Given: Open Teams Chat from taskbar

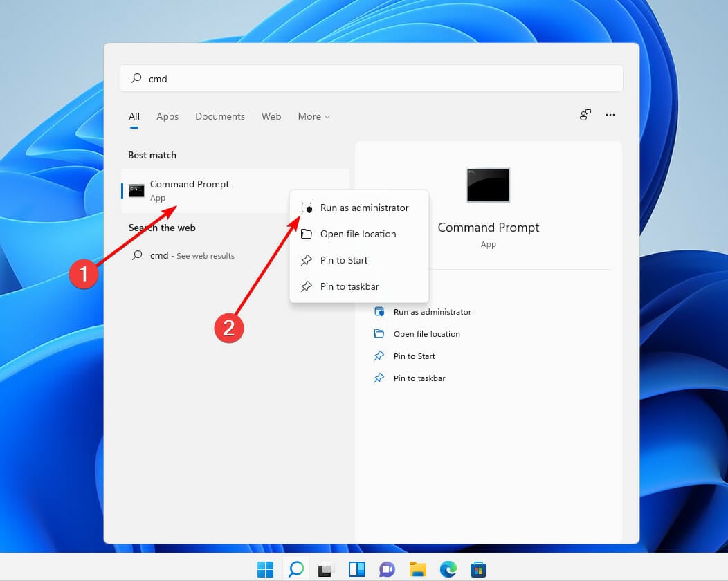Looking at the screenshot, I should click(388, 569).
